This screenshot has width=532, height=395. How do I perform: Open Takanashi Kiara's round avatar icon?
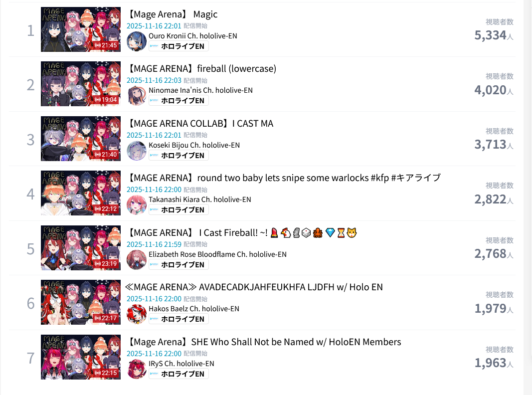[137, 205]
